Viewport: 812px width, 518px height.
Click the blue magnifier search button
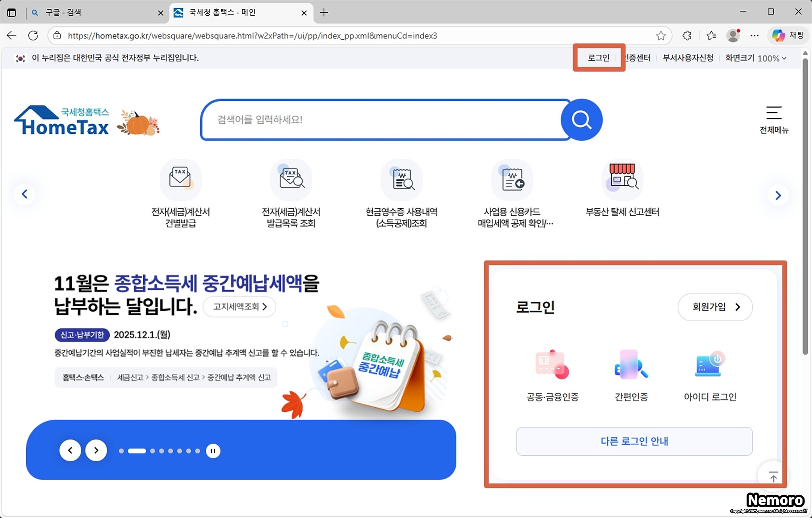(581, 119)
